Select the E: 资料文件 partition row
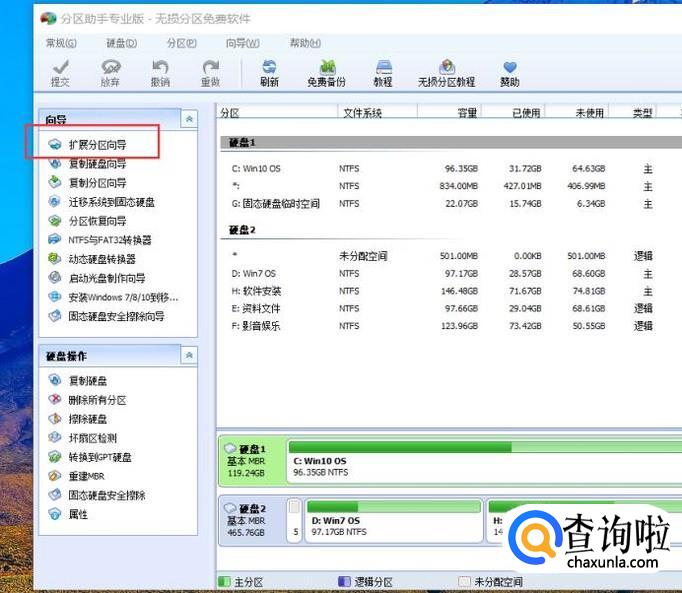The width and height of the screenshot is (682, 593). click(449, 308)
